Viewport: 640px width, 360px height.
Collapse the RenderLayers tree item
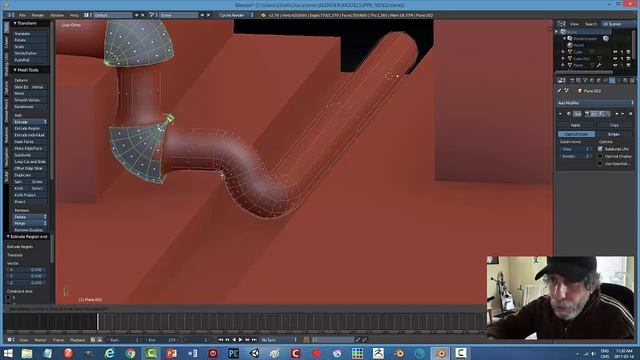pos(565,38)
